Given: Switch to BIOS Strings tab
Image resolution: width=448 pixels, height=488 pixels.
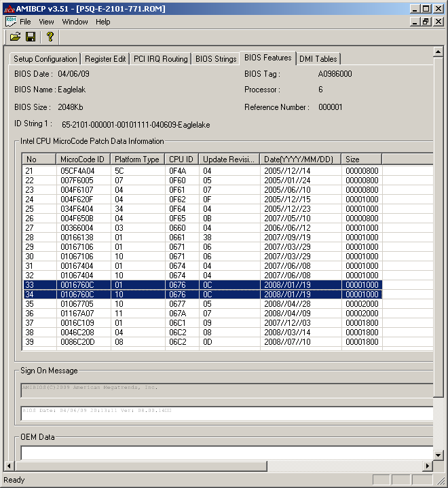Looking at the screenshot, I should coord(216,59).
